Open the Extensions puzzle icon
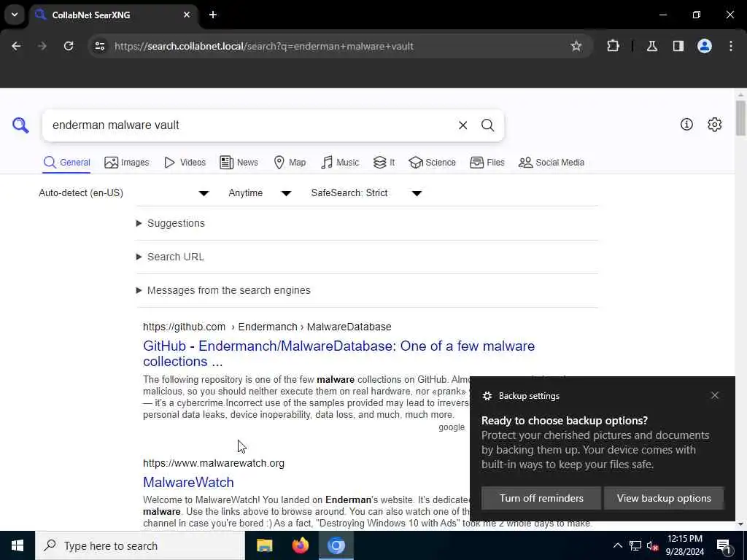Viewport: 747px width, 560px height. pos(613,46)
